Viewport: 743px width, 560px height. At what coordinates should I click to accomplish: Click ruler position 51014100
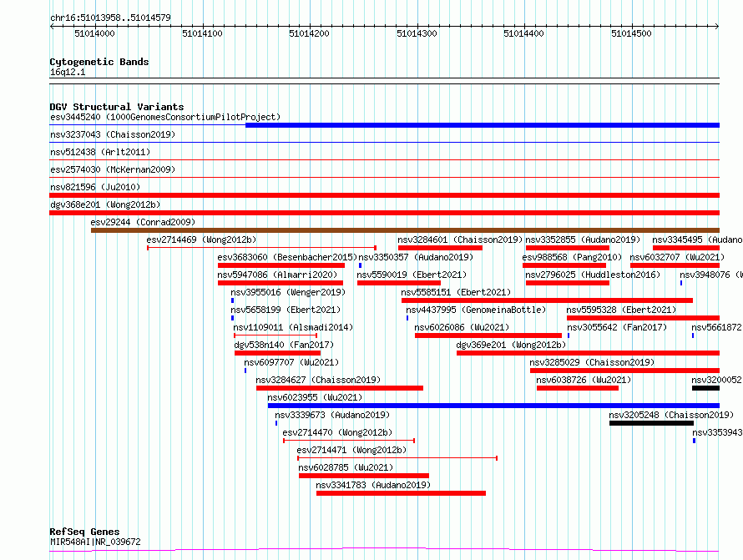coord(202,33)
